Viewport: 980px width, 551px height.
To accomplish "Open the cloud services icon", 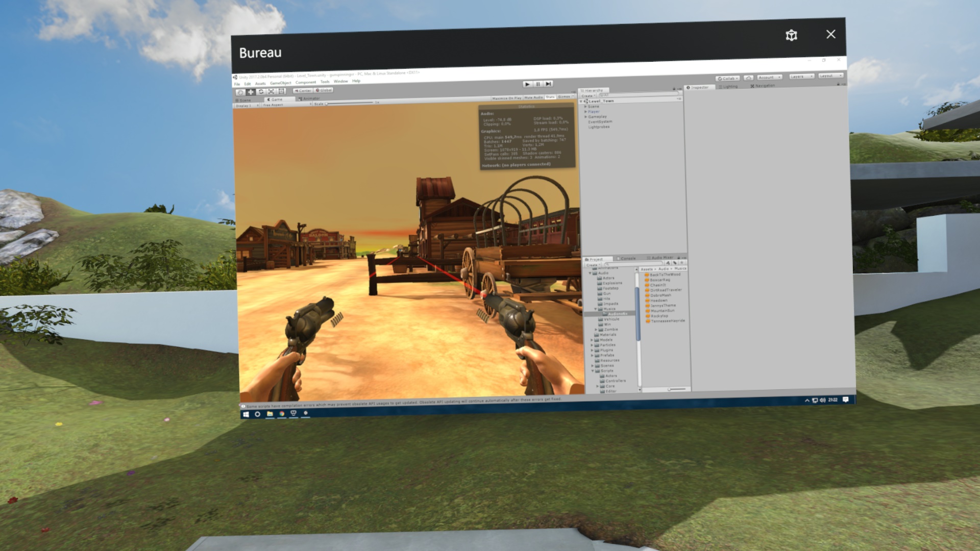I will coord(748,78).
